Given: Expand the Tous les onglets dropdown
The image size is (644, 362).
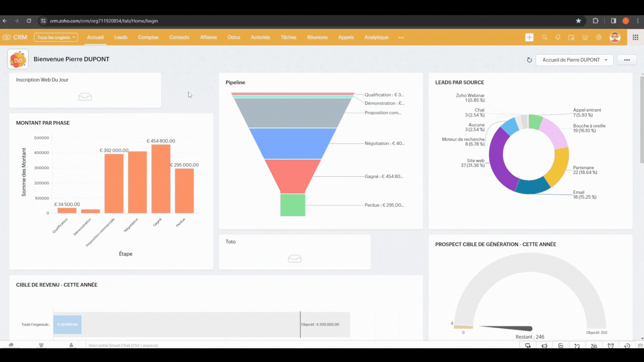Looking at the screenshot, I should point(56,37).
